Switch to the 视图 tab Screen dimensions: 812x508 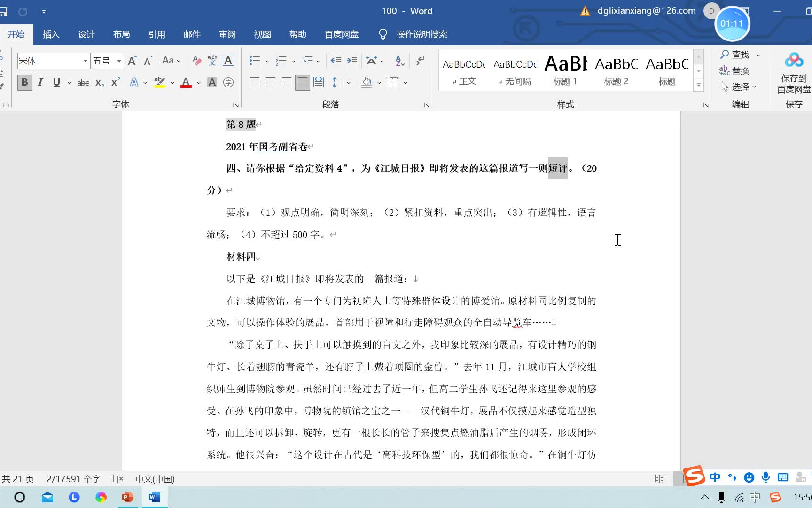(263, 34)
